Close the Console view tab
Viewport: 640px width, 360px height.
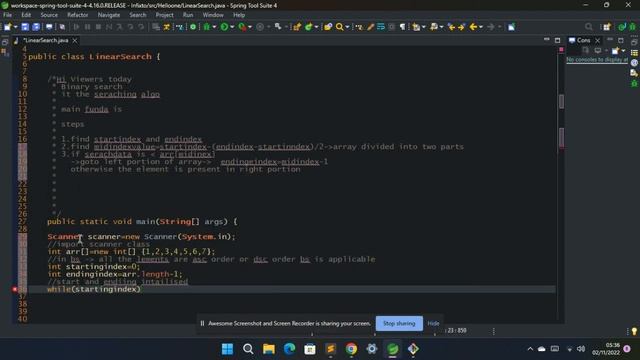tap(598, 40)
